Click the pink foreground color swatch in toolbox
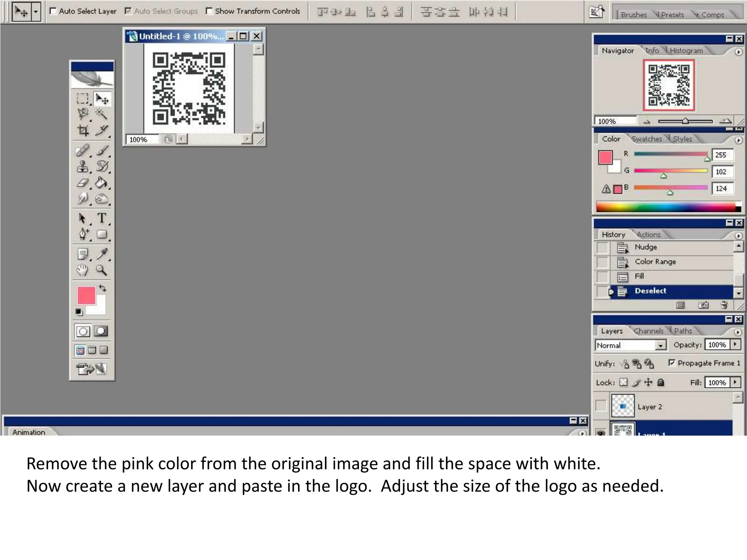 (86, 295)
